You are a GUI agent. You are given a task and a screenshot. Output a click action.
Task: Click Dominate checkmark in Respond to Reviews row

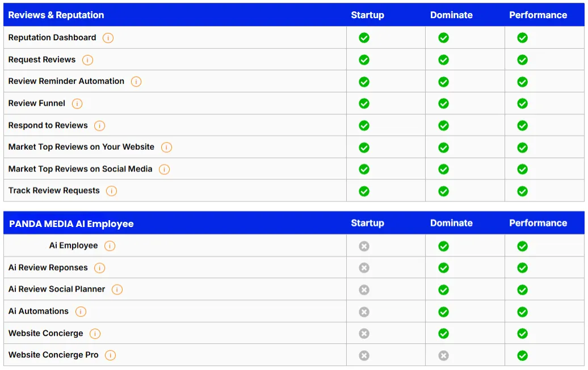click(444, 126)
